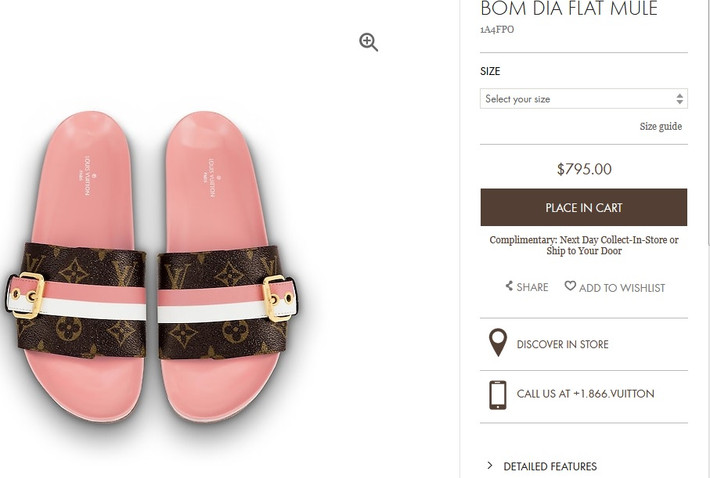Click the BOM DIA FLAT MULE title

click(569, 10)
